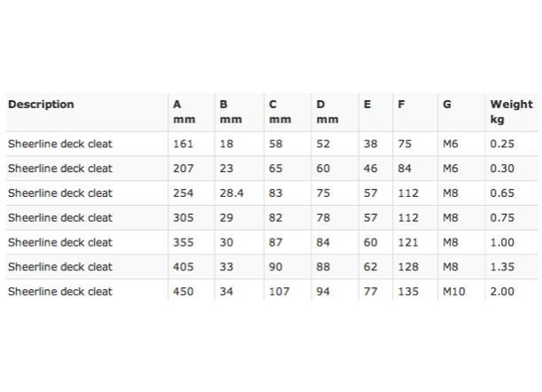This screenshot has height=392, width=542.
Task: Select the M10 cell in column G
Action: (454, 292)
